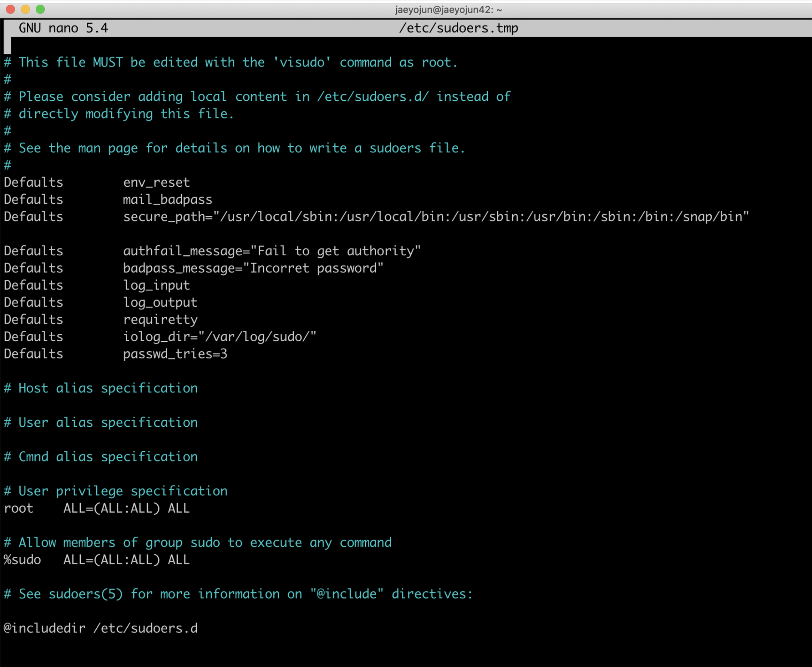The width and height of the screenshot is (812, 667).
Task: Click the yellow minimize window button
Action: [25, 9]
